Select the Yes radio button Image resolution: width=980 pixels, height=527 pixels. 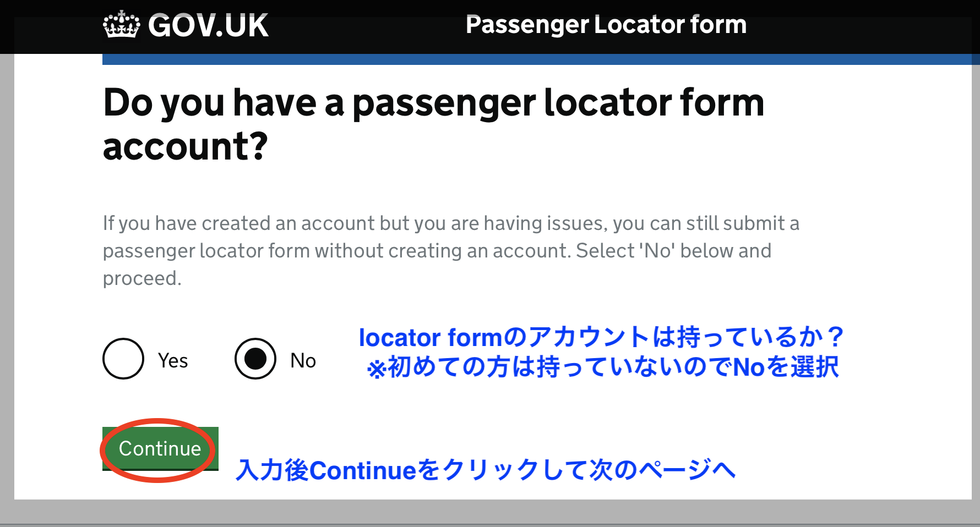click(123, 359)
